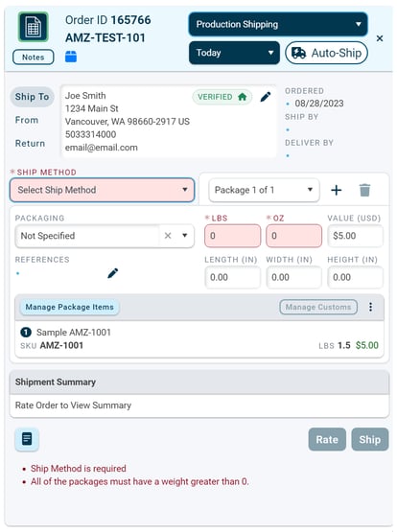Viewport: 397px width, 532px height.
Task: Edit references with the pencil icon
Action: pos(113,273)
